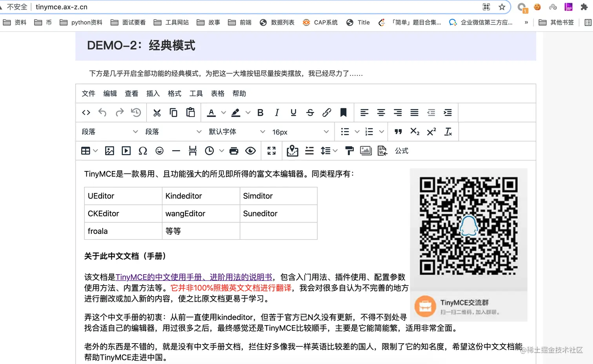Insert an anchor with bookmark icon

click(344, 113)
